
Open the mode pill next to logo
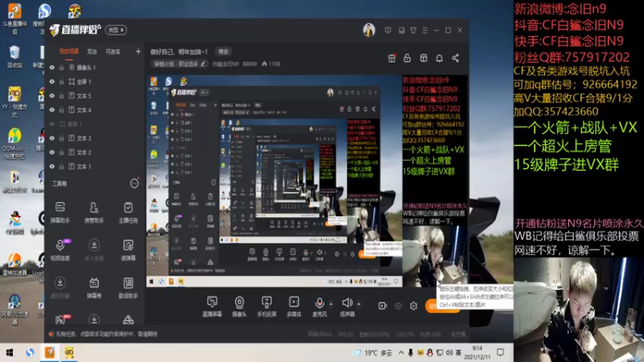(x=116, y=30)
